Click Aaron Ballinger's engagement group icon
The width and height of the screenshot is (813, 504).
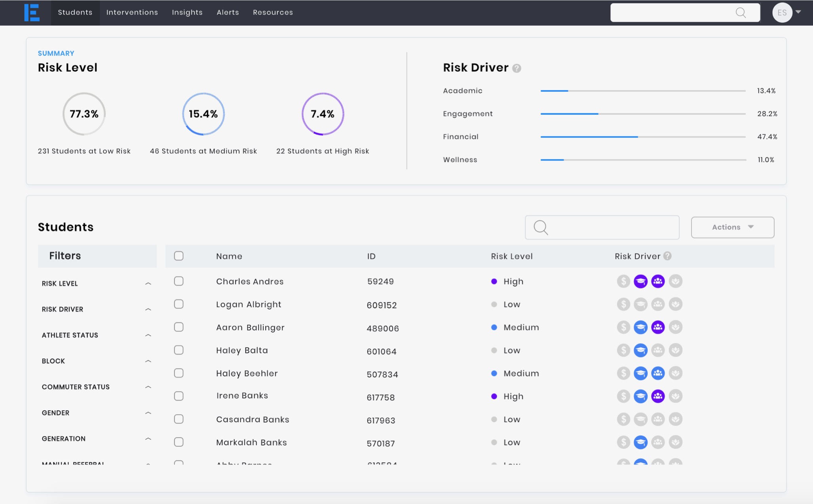658,327
